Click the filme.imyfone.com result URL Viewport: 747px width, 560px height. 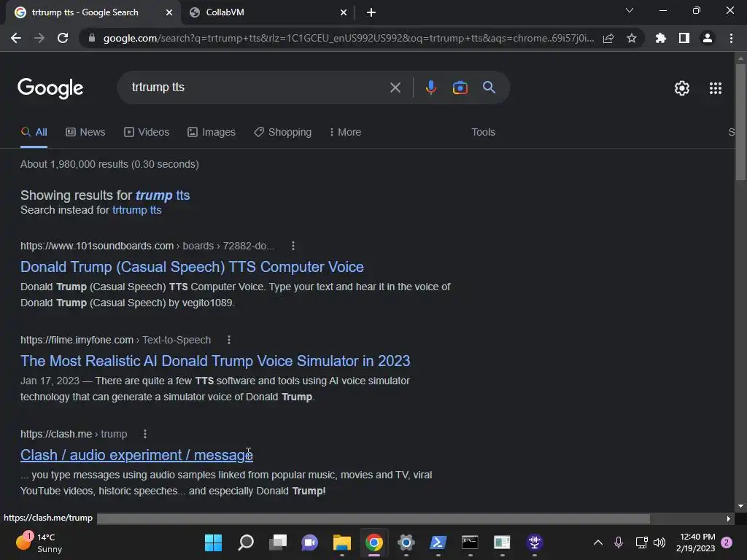(x=115, y=340)
